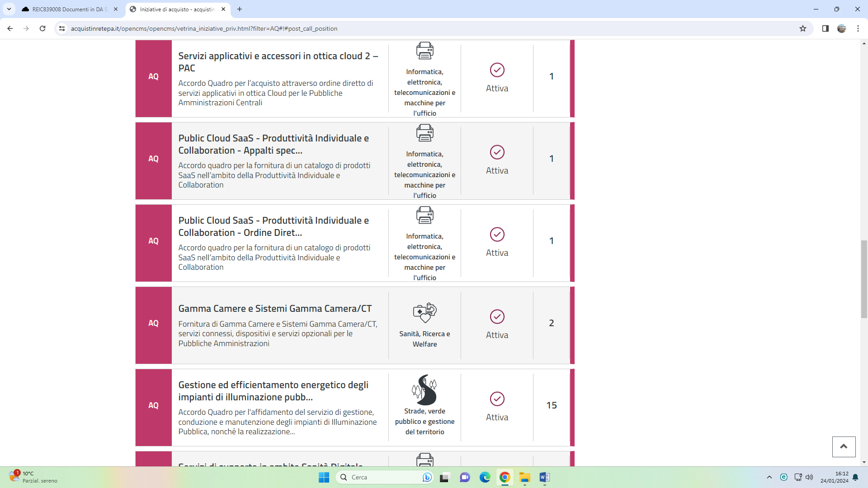Click the page vertical scrollbar thumb

click(864, 279)
